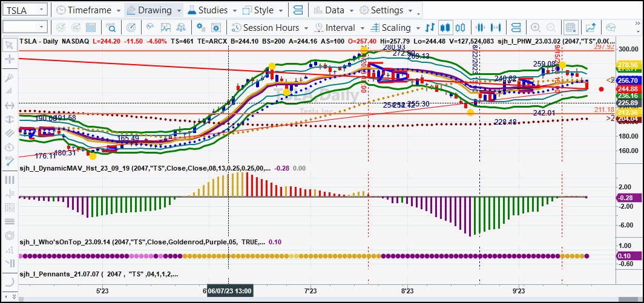Click the 06/07/23 13:00 date marker

point(229,291)
